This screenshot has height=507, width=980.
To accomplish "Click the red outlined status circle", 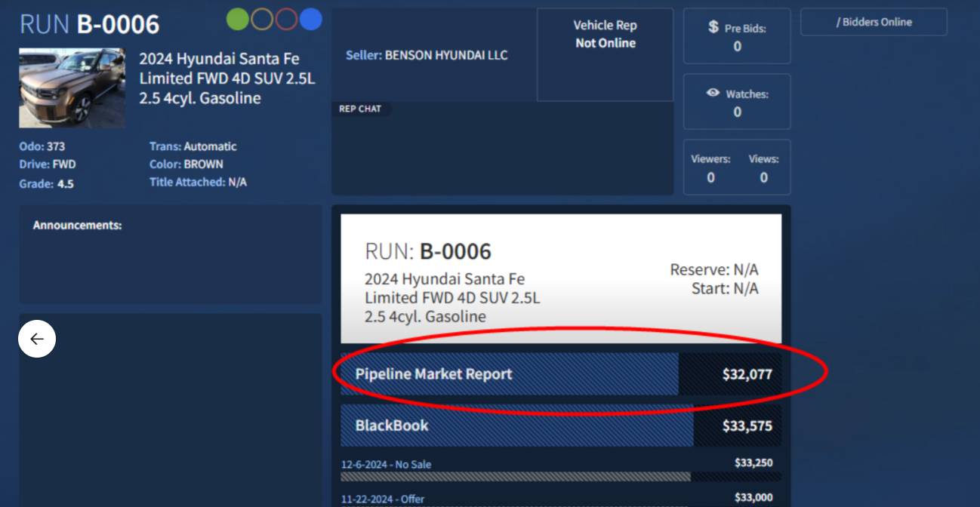I will click(286, 20).
